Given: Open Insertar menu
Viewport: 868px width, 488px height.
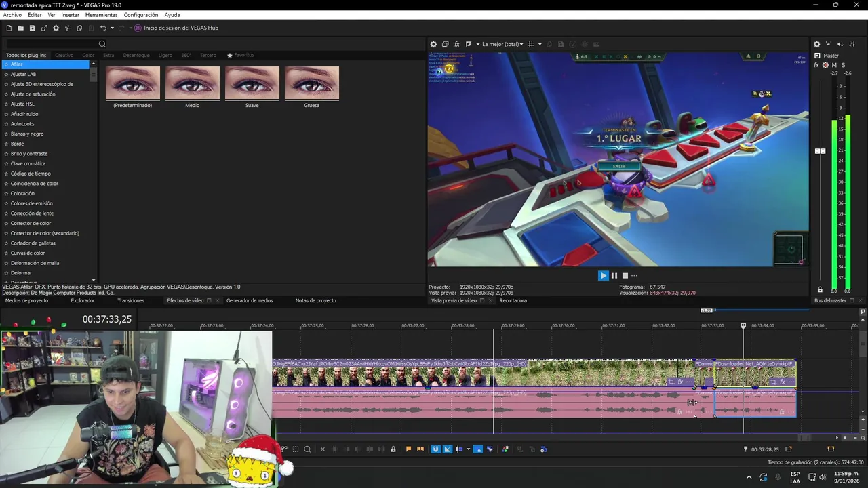Looking at the screenshot, I should pyautogui.click(x=70, y=15).
